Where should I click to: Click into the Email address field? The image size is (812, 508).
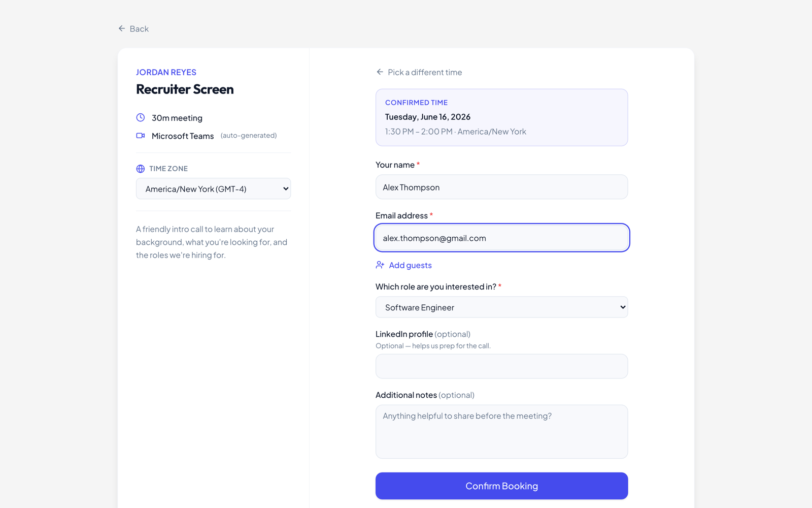tap(501, 238)
